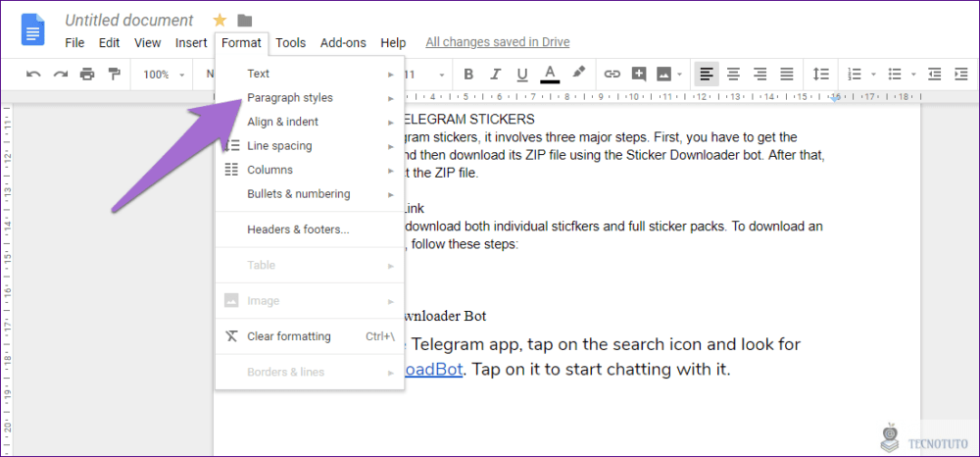Select Clear formatting menu item
This screenshot has height=457, width=980.
310,336
